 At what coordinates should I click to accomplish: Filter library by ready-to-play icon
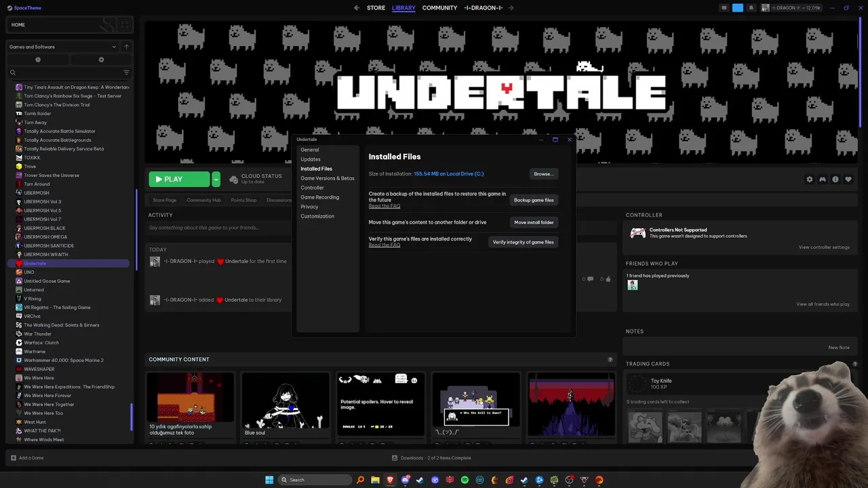click(101, 60)
